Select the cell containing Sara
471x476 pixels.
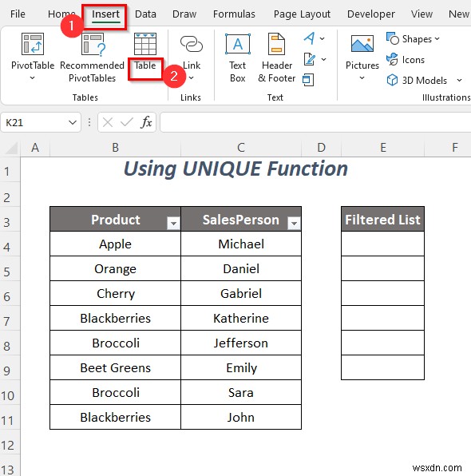[241, 392]
